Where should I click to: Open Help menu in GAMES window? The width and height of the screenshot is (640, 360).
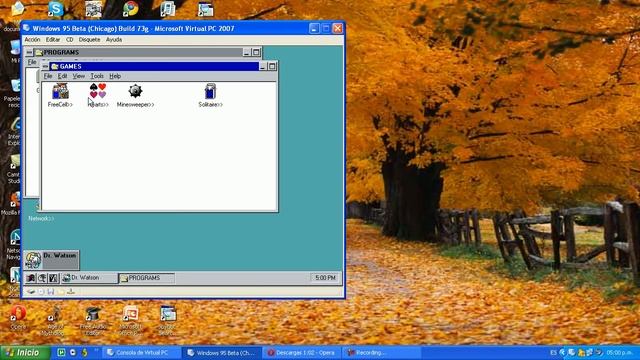point(115,76)
